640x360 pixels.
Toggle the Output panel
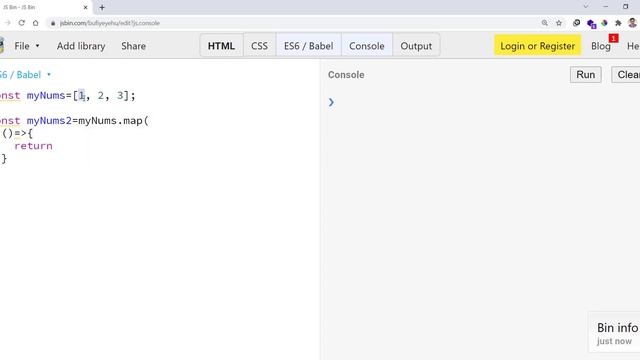(x=416, y=46)
